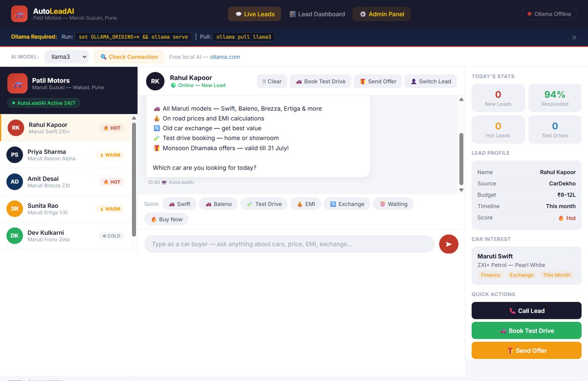
Task: Click Send Offer in chat header
Action: click(x=378, y=81)
